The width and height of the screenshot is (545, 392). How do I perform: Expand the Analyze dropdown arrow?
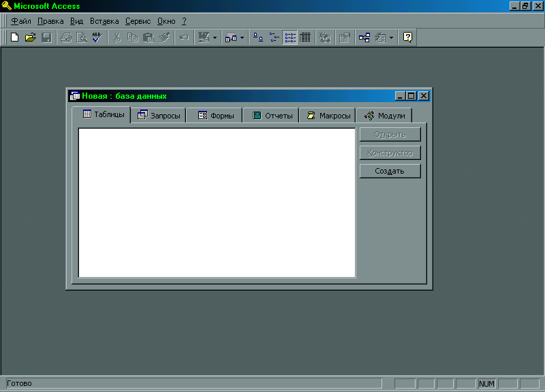tap(243, 37)
